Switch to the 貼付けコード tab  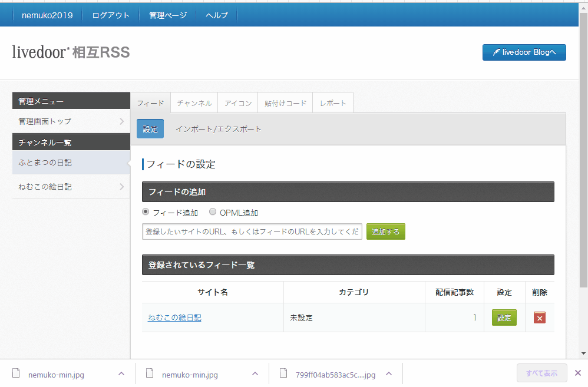pos(285,103)
